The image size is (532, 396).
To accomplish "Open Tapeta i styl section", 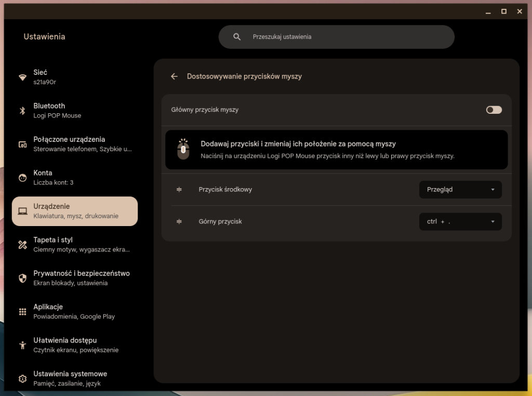I will (75, 245).
